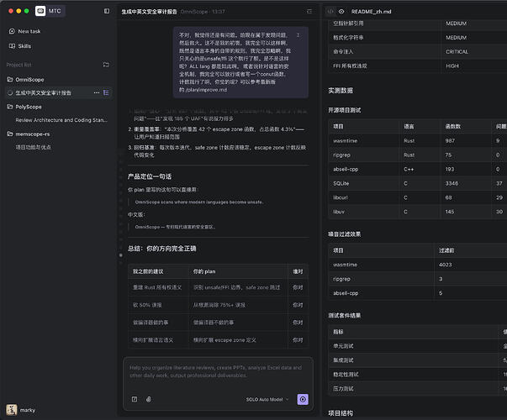Select the 生成中英文安全审计报告 task in sidebar
The height and width of the screenshot is (420, 507).
pyautogui.click(x=44, y=93)
